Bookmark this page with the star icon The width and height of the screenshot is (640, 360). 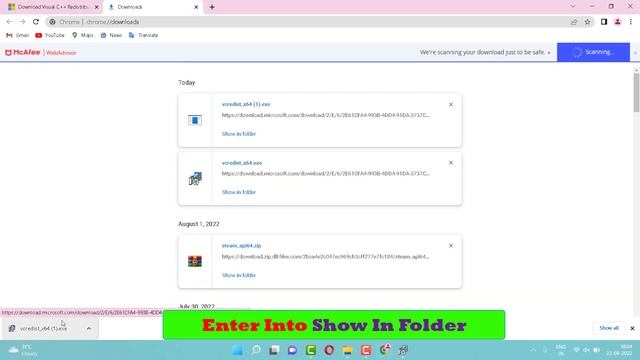pos(587,22)
